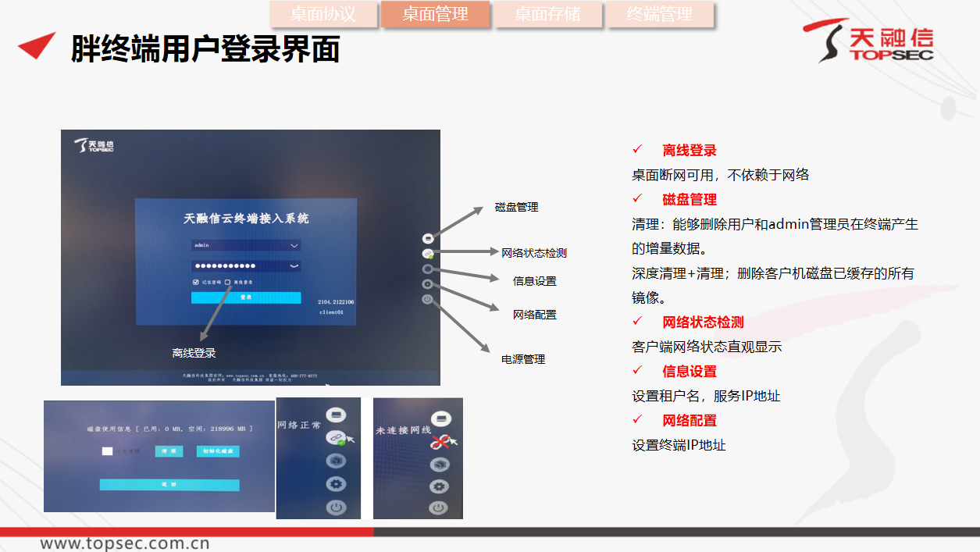
Task: Click the 天融信云终端接入系统 login title
Action: (x=246, y=219)
